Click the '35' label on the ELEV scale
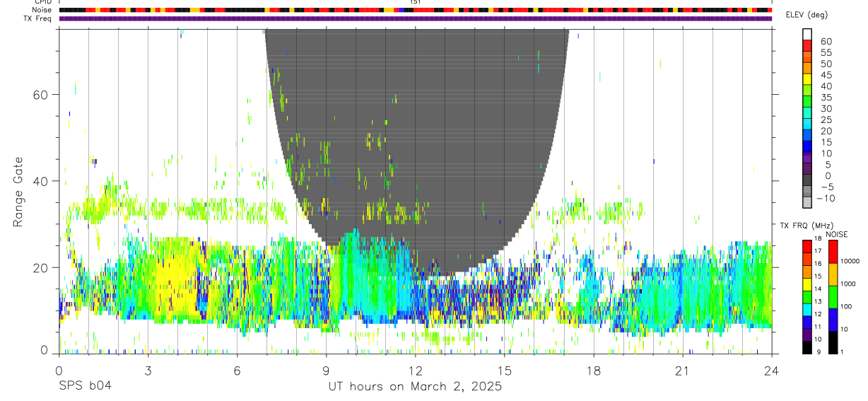Image resolution: width=868 pixels, height=401 pixels. [826, 98]
